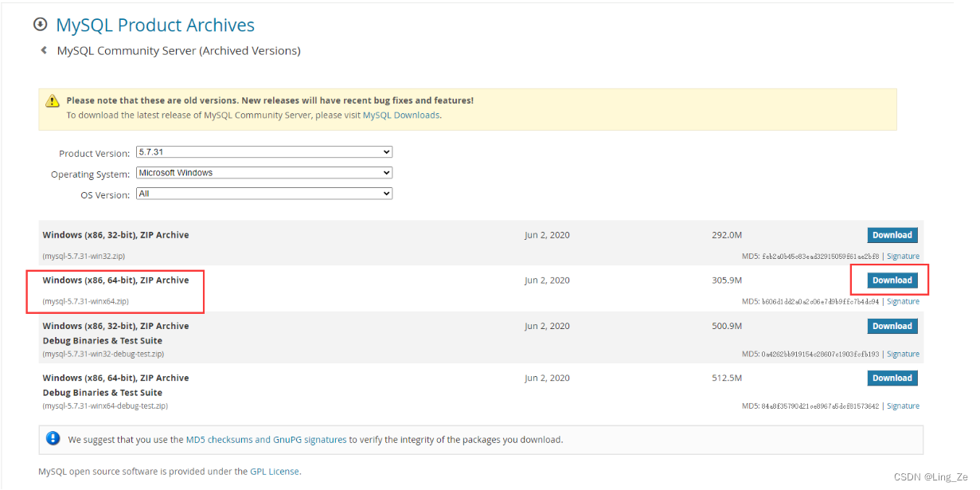Open Signature link for win32-debug-test.zip
The width and height of the screenshot is (980, 490).
pyautogui.click(x=903, y=355)
